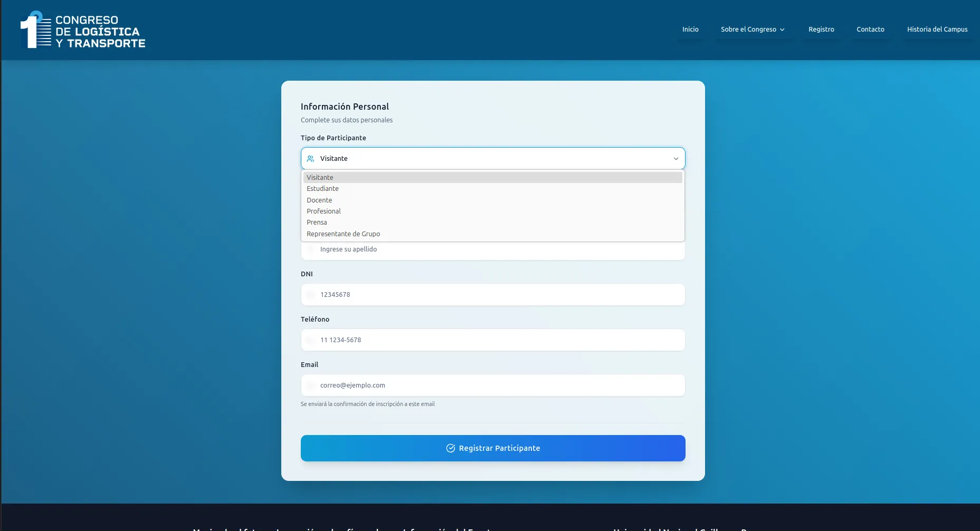Click the Email input field
The height and width of the screenshot is (531, 980).
(492, 385)
